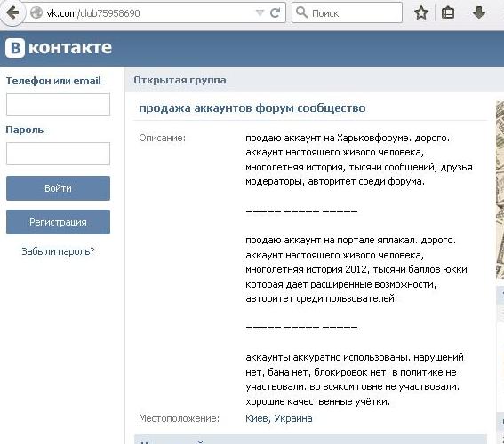Click text продаю аккаунт на портале яплакал

coord(332,240)
